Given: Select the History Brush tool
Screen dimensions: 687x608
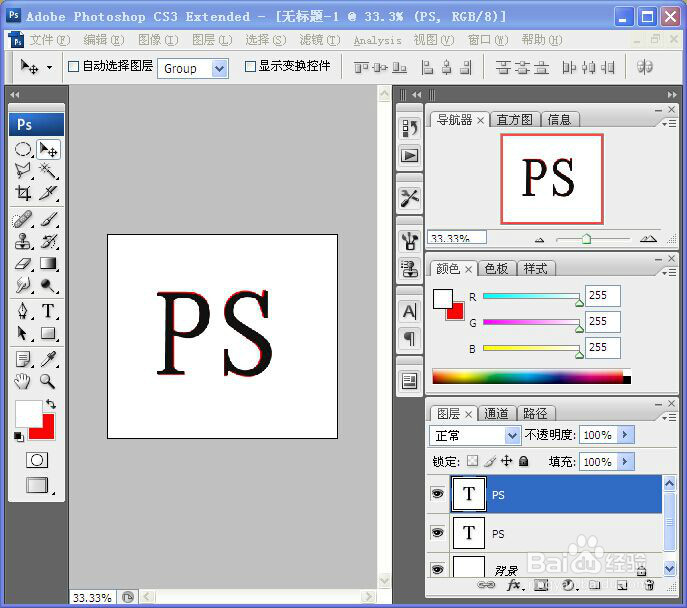Looking at the screenshot, I should click(x=48, y=241).
